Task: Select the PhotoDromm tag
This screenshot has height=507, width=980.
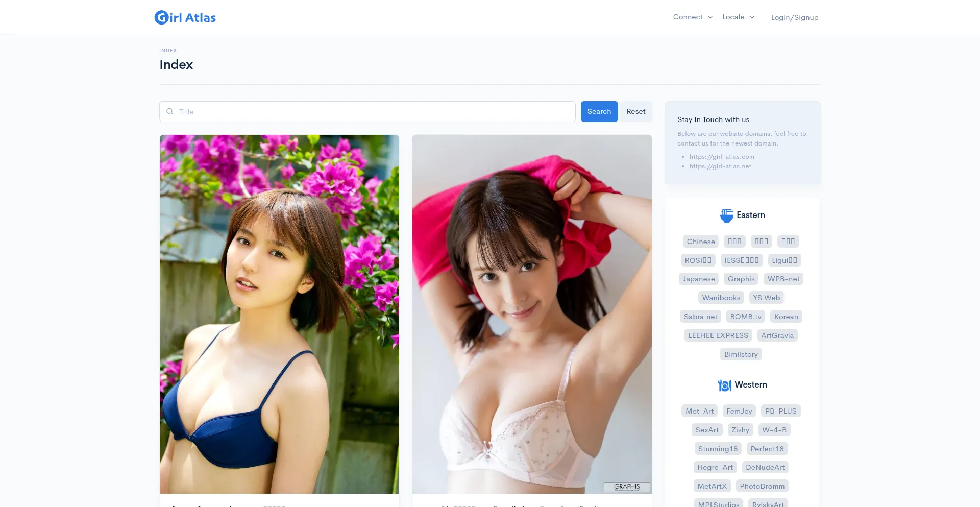Action: [762, 486]
